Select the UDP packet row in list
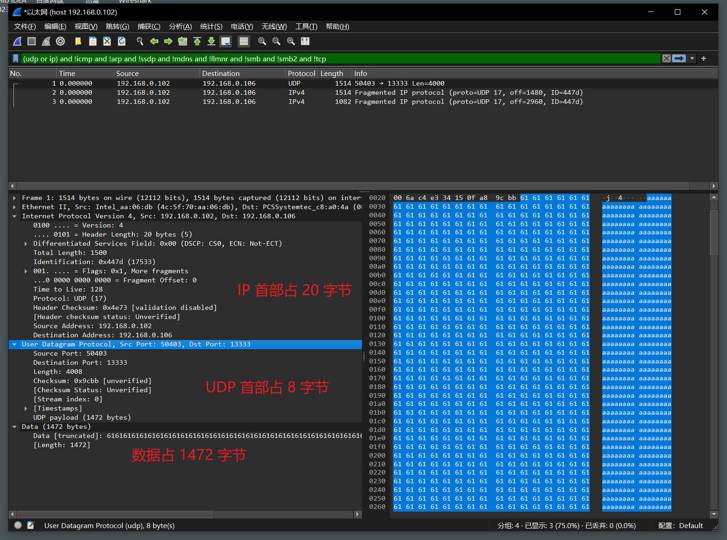 (200, 84)
